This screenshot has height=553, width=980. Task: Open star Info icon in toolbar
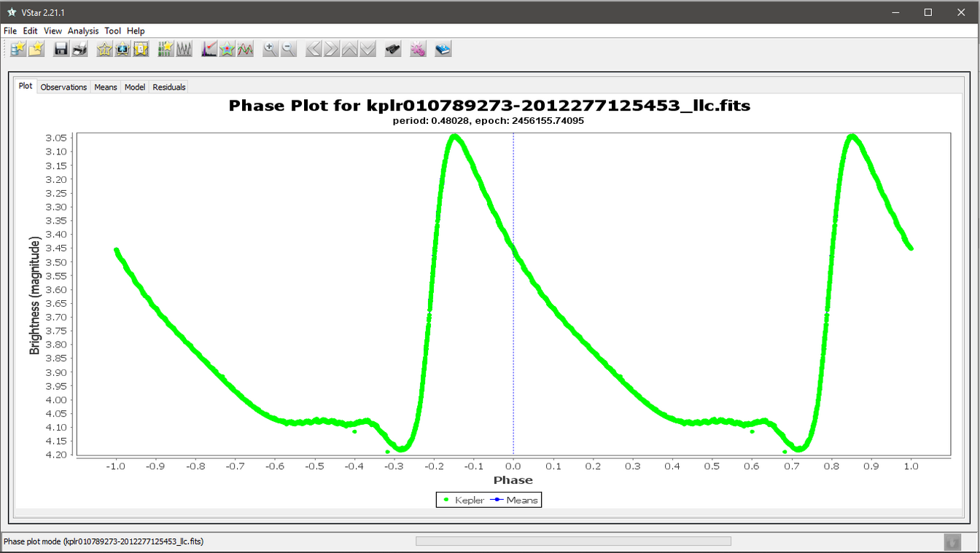(x=104, y=50)
